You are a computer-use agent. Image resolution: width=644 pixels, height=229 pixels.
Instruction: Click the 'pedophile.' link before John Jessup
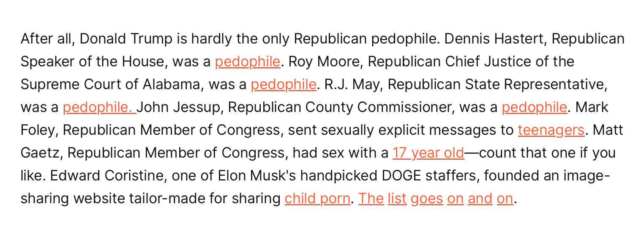pyautogui.click(x=99, y=108)
